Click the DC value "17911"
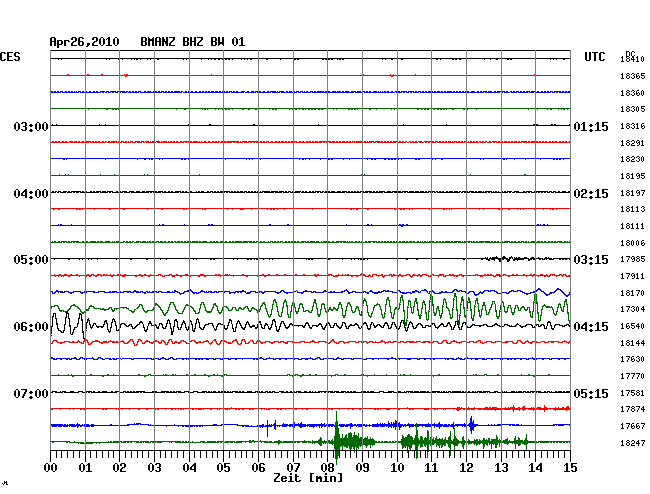The height and width of the screenshot is (494, 650). (633, 276)
